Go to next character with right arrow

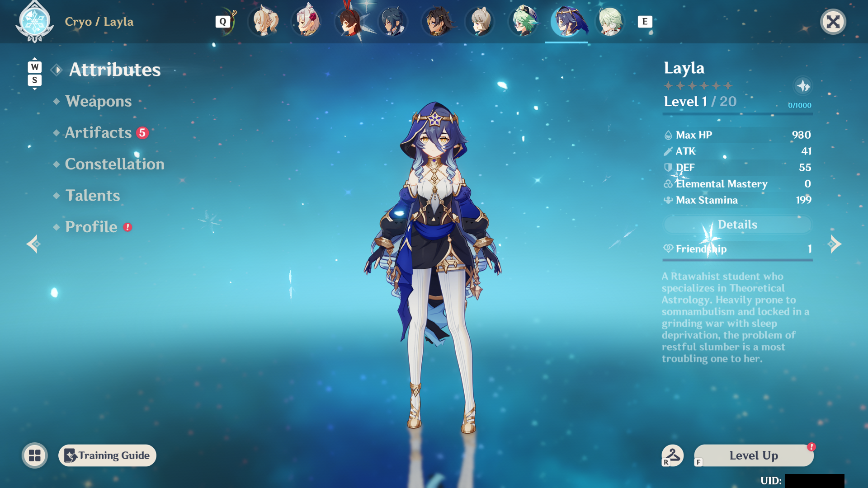[835, 244]
